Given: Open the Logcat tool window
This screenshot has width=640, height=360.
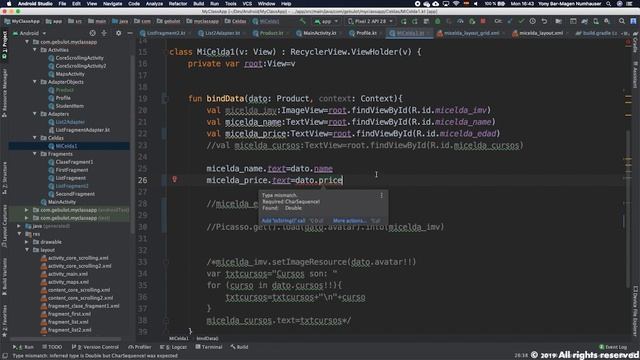Looking at the screenshot, I should [174, 347].
